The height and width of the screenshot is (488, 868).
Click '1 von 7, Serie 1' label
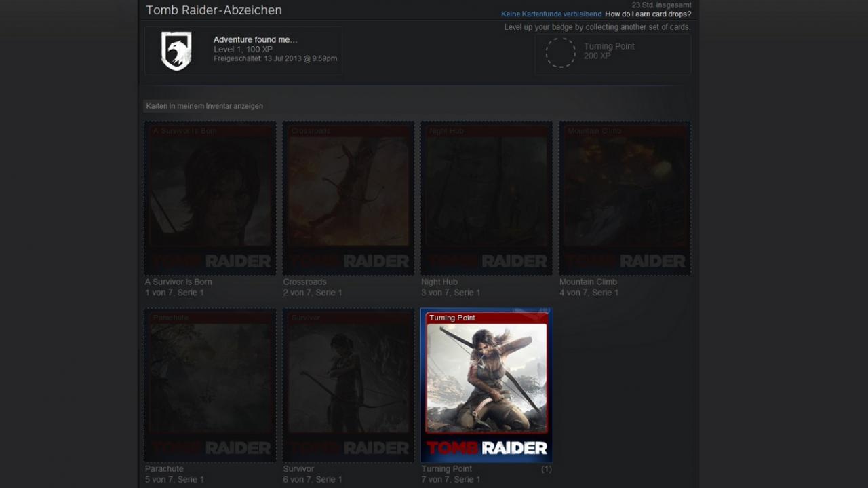pos(174,293)
